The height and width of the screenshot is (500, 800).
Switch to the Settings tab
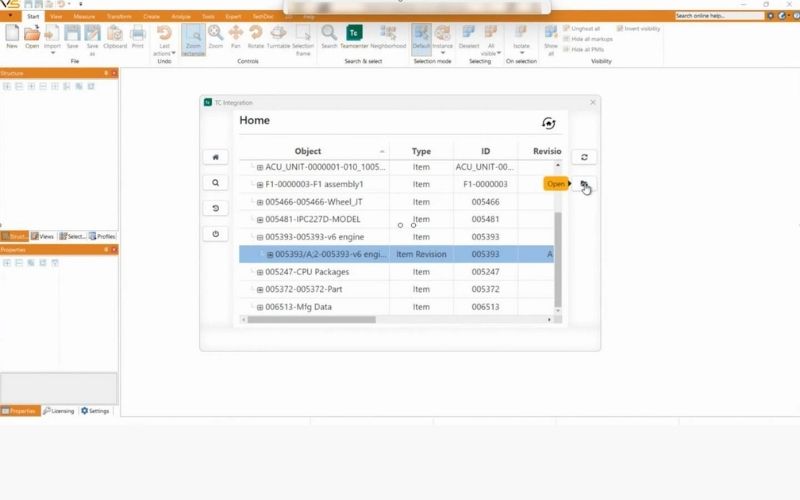click(x=95, y=411)
